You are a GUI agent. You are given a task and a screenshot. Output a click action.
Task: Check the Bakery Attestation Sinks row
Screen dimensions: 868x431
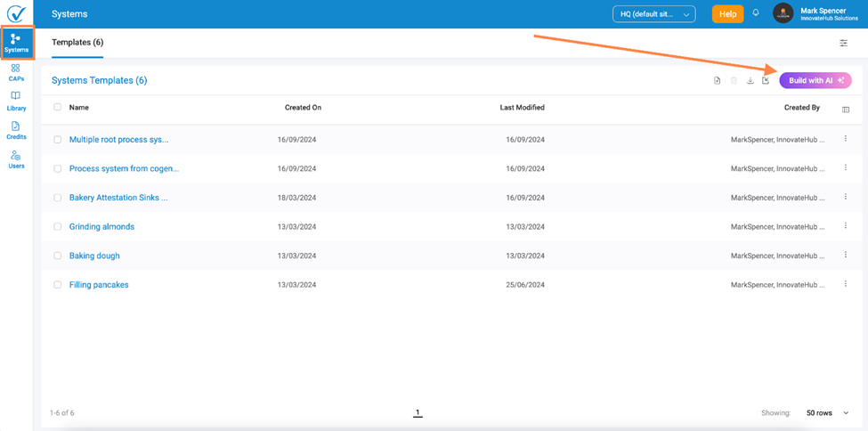point(58,198)
